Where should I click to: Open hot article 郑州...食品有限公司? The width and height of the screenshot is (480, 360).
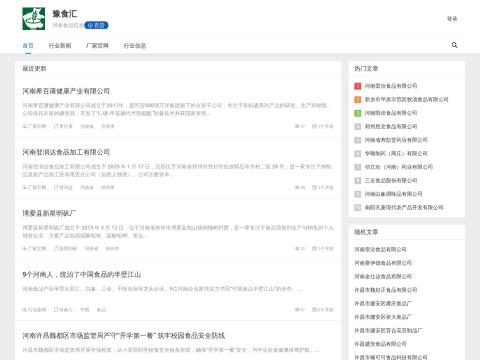tap(391, 126)
